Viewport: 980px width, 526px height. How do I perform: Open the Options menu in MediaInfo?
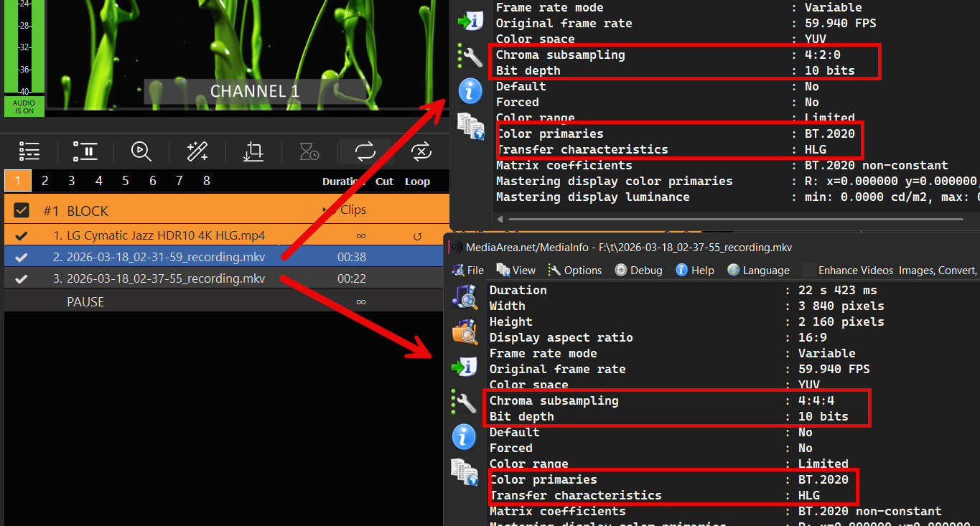[575, 270]
